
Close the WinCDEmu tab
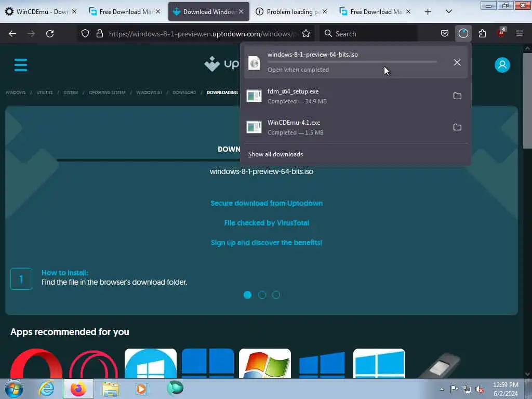coord(74,12)
